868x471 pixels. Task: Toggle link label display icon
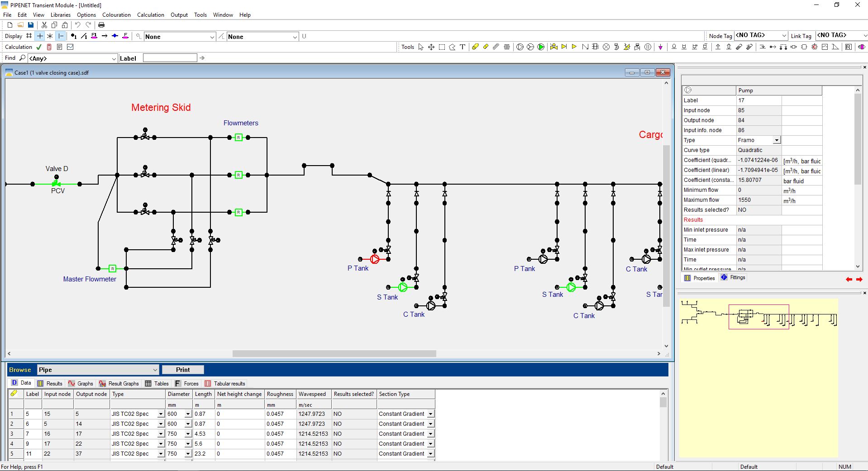pos(84,36)
